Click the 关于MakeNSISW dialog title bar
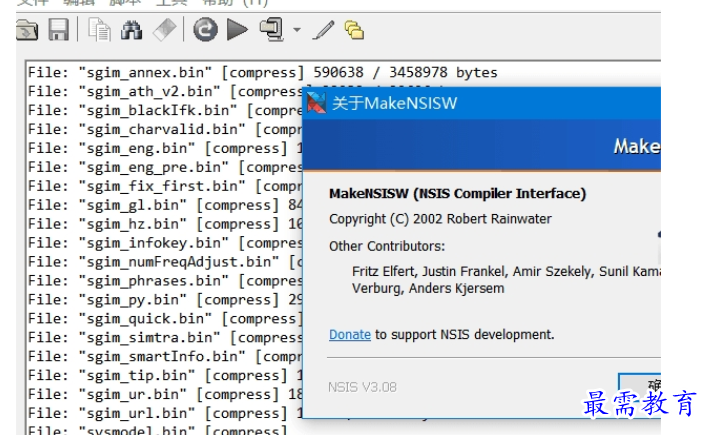The width and height of the screenshot is (705, 435). pos(482,103)
